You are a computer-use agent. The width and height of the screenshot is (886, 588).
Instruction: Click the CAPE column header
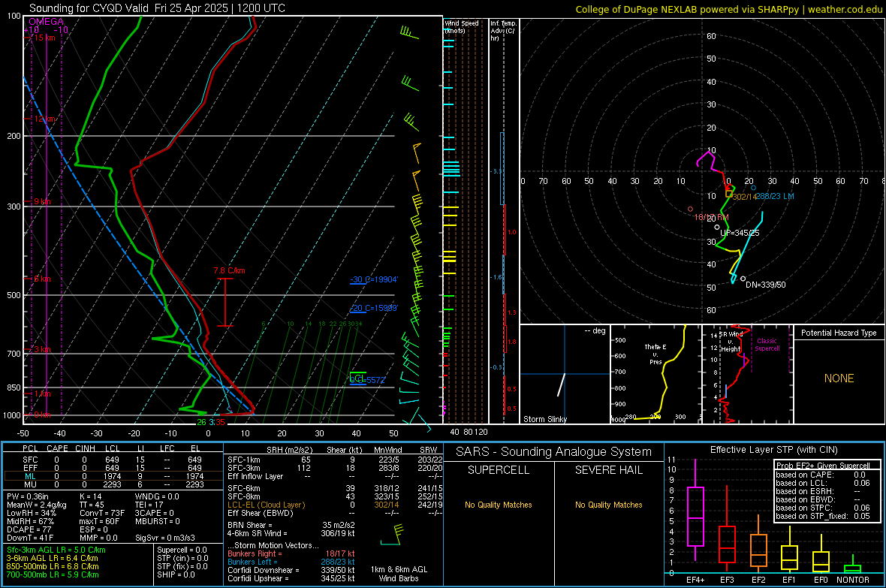point(57,448)
